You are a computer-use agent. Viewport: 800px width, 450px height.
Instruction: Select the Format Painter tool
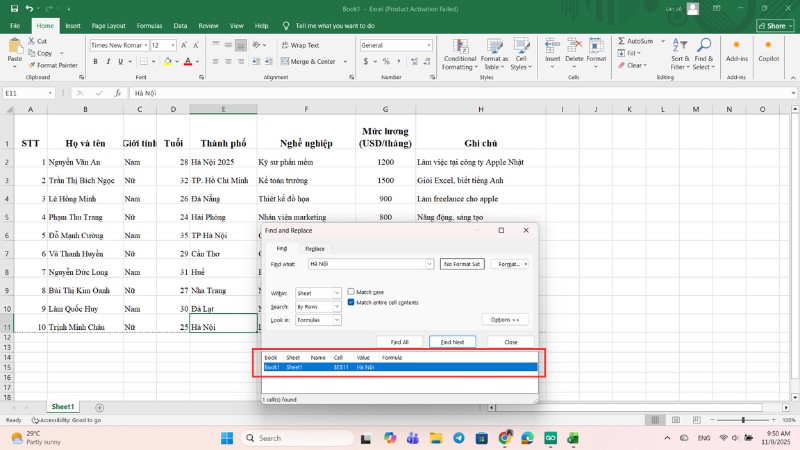coord(55,65)
